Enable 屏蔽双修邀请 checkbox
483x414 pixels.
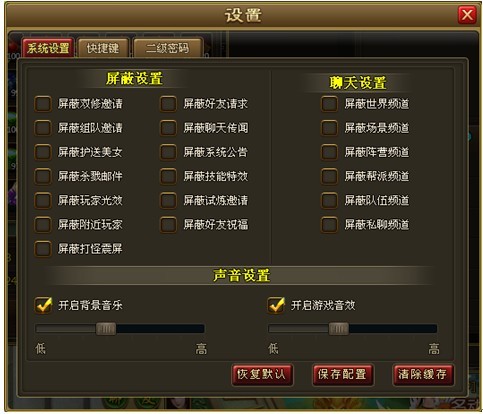point(43,104)
